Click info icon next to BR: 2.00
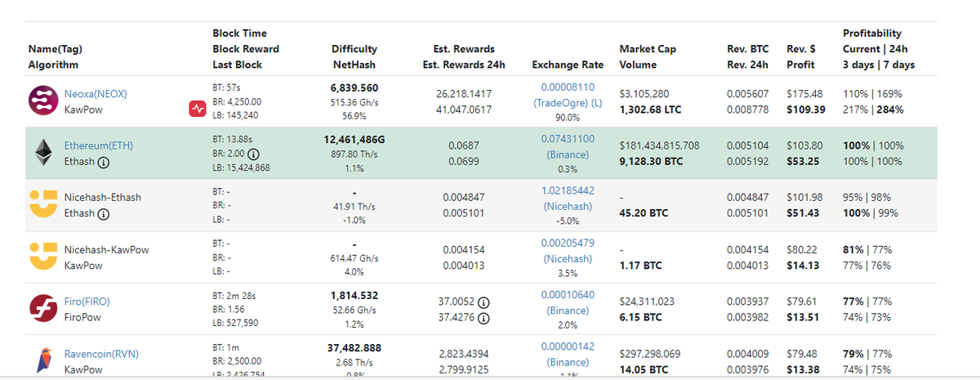 253,154
